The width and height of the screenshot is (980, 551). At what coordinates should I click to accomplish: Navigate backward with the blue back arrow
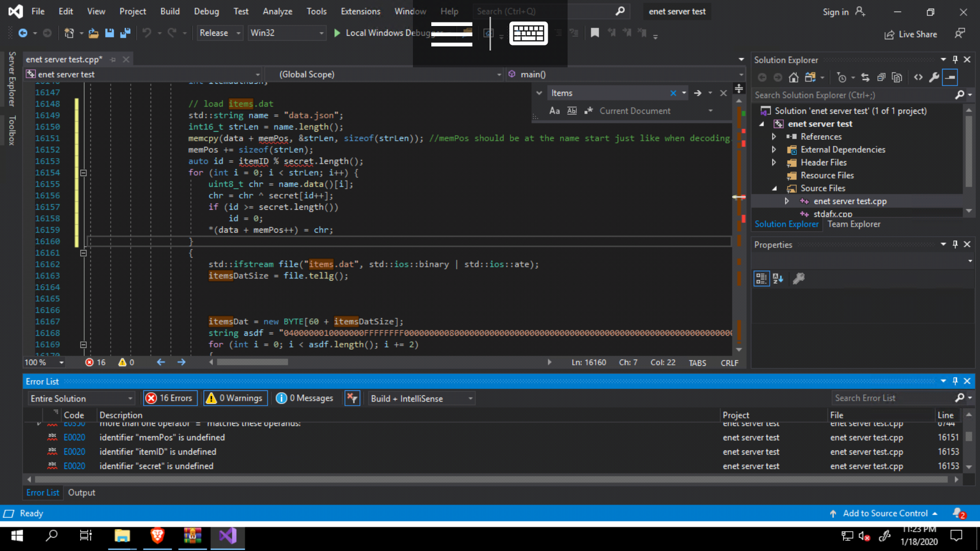(22, 33)
